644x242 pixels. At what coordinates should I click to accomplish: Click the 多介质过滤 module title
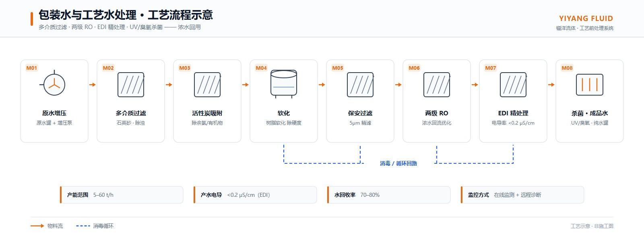point(131,113)
